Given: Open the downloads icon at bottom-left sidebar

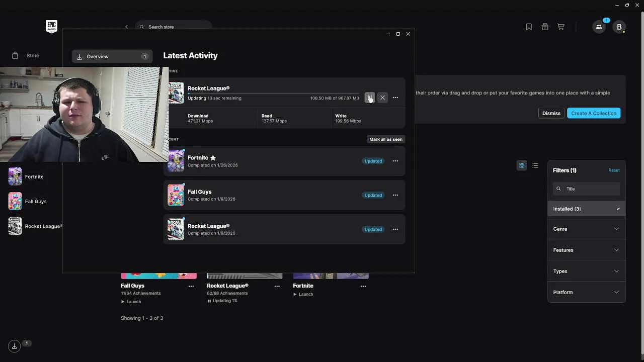Looking at the screenshot, I should 15,345.
